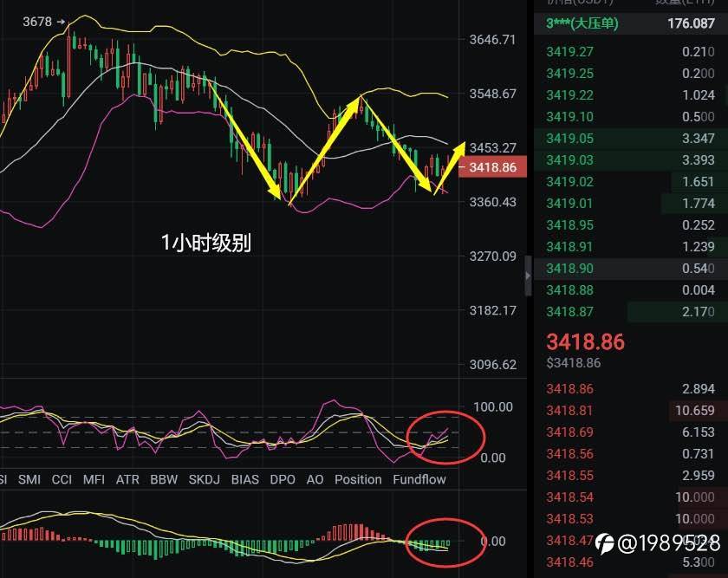The image size is (728, 578).
Task: Open the AO indicator tab
Action: click(x=315, y=479)
